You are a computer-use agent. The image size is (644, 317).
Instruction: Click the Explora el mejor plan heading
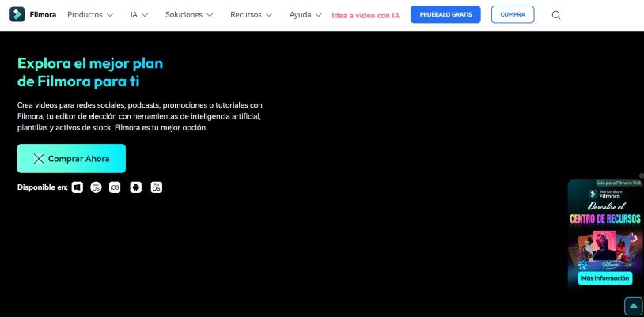90,72
